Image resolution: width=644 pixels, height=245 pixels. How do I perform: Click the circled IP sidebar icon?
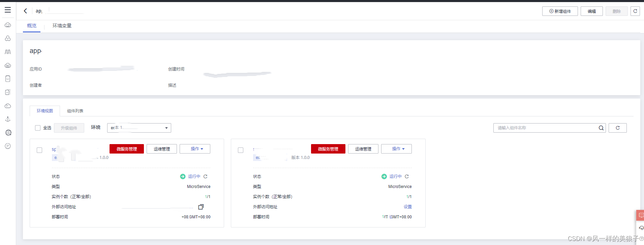8,146
